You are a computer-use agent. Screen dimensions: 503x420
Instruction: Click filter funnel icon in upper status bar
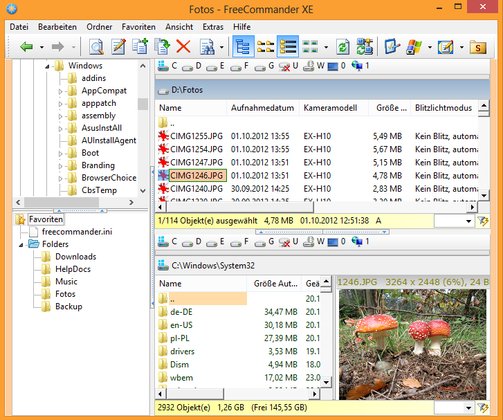click(483, 221)
